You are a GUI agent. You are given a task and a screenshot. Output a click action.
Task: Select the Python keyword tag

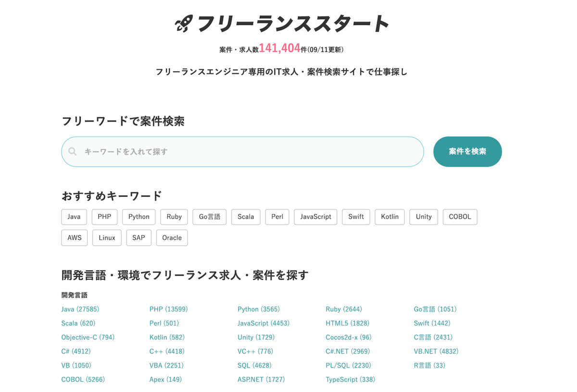click(x=139, y=217)
